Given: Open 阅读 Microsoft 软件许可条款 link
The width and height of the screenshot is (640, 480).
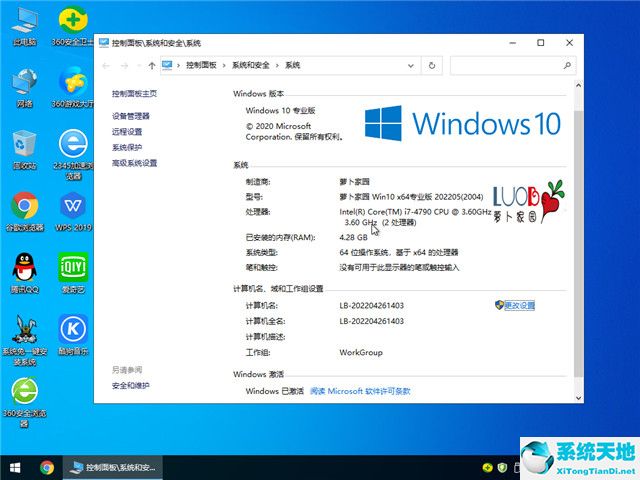Looking at the screenshot, I should 360,391.
